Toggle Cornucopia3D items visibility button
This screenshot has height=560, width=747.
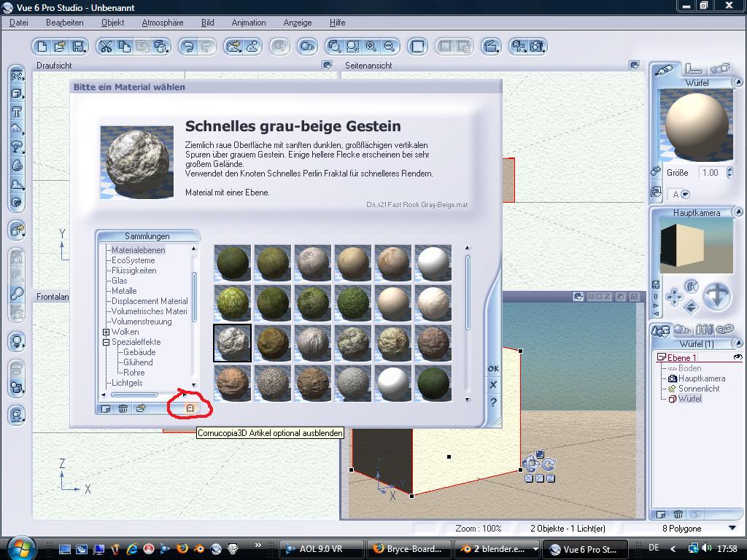coord(190,408)
